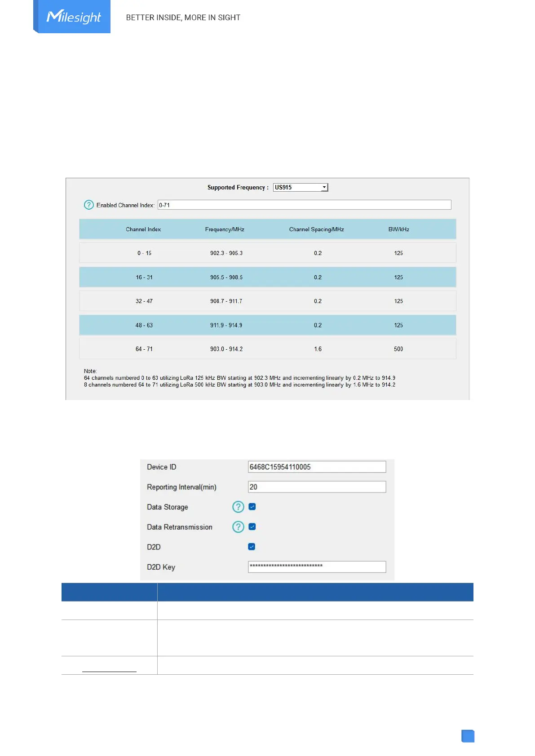Select the channel index 64 - 71 cell
Screen dimensions: 535x756
click(x=144, y=349)
